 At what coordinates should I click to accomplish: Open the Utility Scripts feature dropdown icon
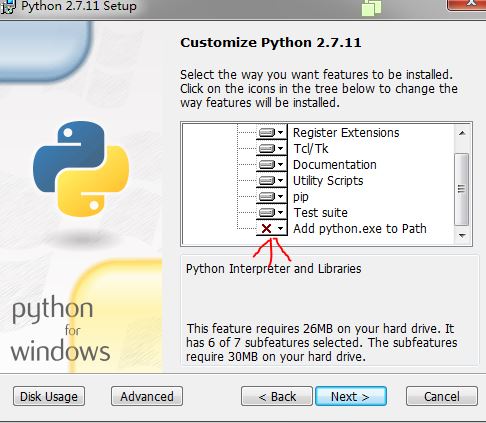(x=272, y=180)
